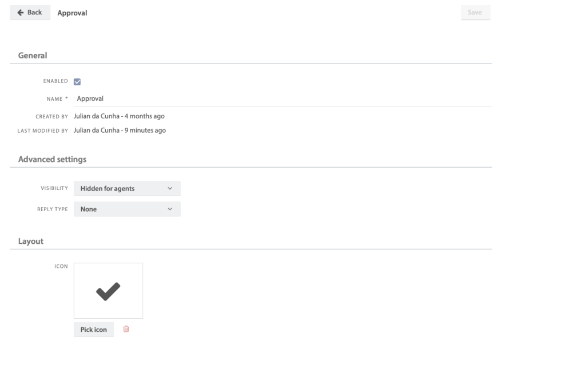Select the General section heading

click(x=33, y=56)
